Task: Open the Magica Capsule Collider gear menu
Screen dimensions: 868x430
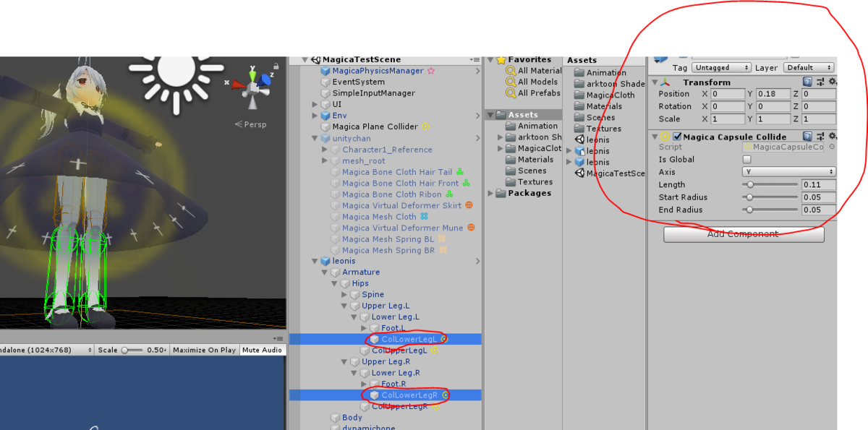Action: coord(832,137)
